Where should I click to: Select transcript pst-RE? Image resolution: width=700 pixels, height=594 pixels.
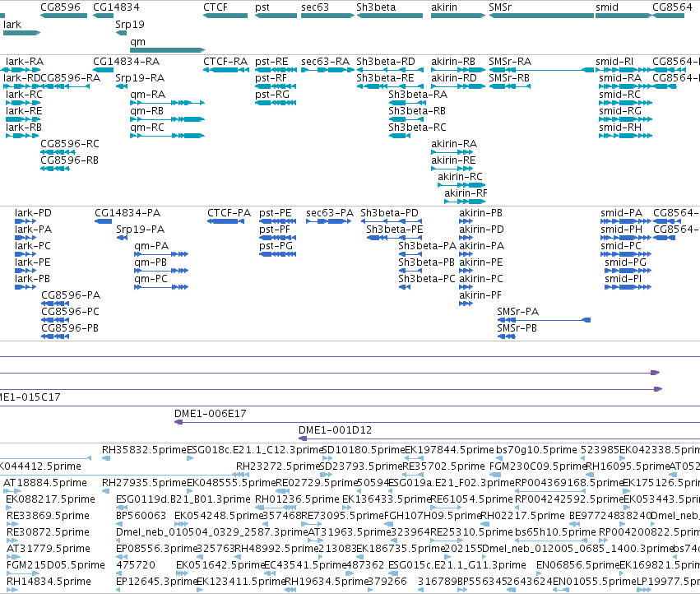tap(271, 62)
